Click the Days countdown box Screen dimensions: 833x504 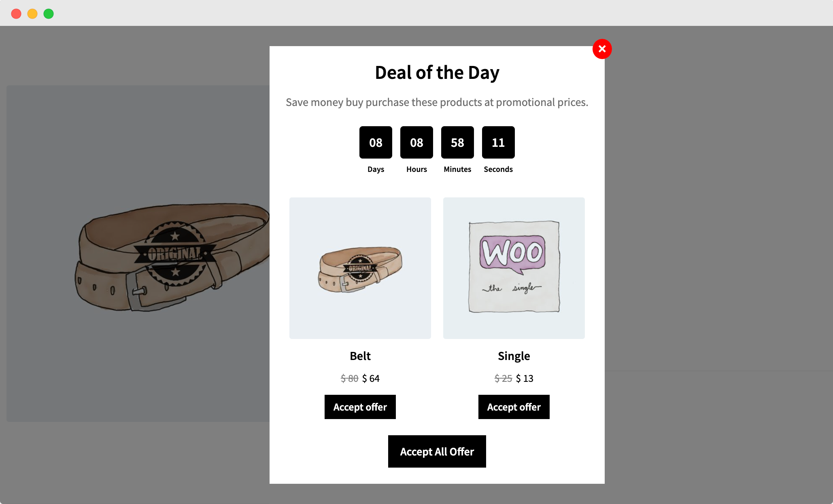pyautogui.click(x=376, y=142)
